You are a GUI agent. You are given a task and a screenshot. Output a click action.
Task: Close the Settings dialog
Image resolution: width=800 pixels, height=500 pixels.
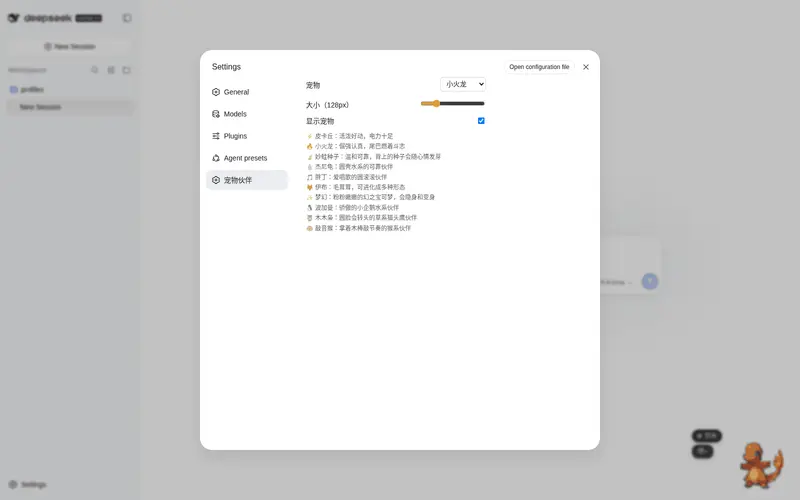point(586,67)
